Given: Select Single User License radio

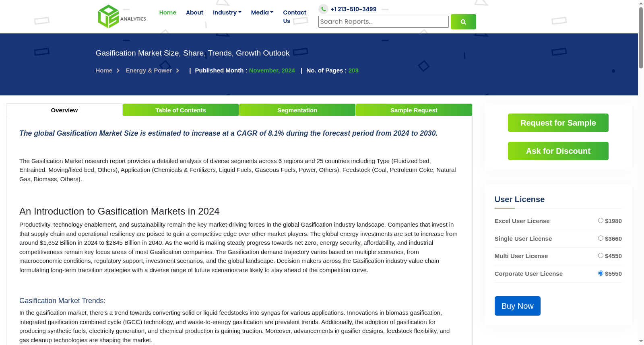Looking at the screenshot, I should click(x=601, y=238).
